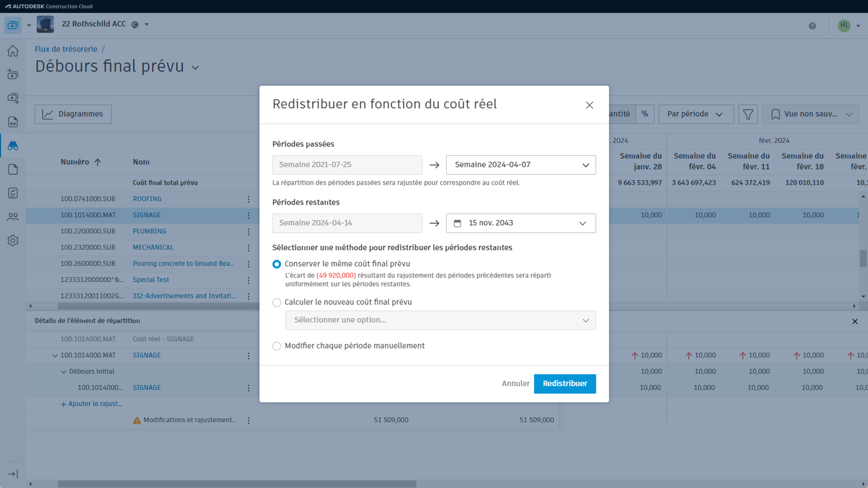Open the Home page from the sidebar
The width and height of the screenshot is (868, 488).
coord(12,50)
